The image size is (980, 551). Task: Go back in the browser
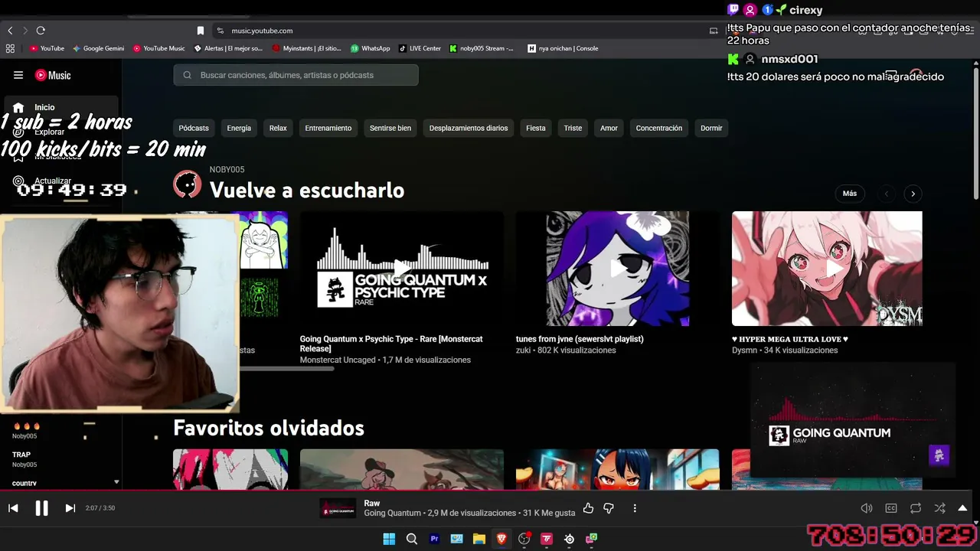coord(10,31)
